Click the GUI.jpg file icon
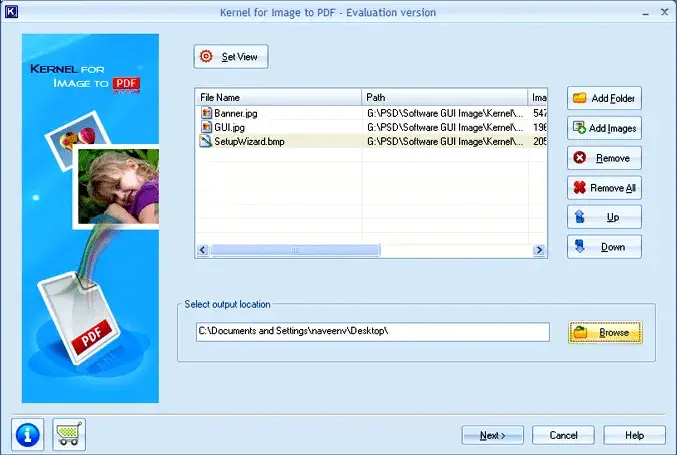Screen dimensions: 677x455 point(206,127)
